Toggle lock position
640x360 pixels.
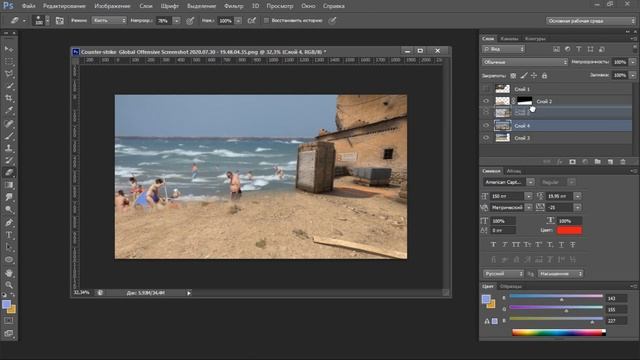tap(534, 76)
